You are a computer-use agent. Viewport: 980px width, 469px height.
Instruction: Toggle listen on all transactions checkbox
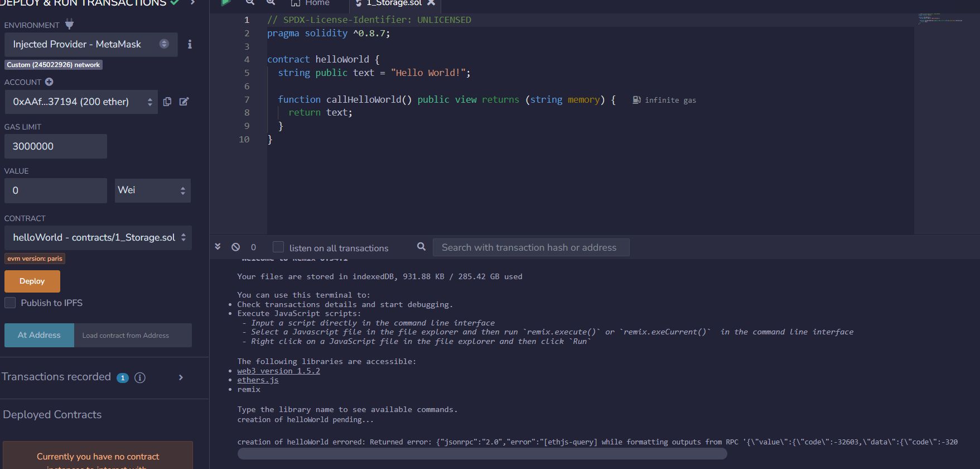pos(278,247)
